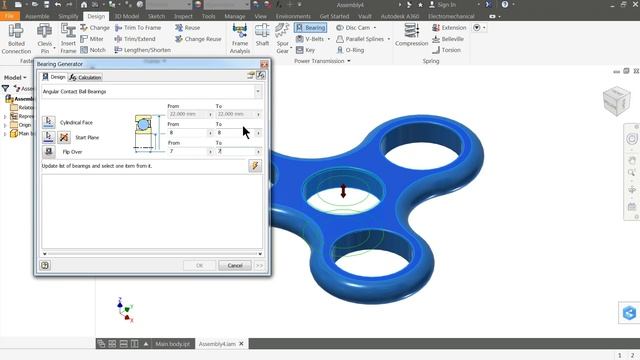Select the Belleville spring tool
640x360 pixels.
click(x=448, y=39)
